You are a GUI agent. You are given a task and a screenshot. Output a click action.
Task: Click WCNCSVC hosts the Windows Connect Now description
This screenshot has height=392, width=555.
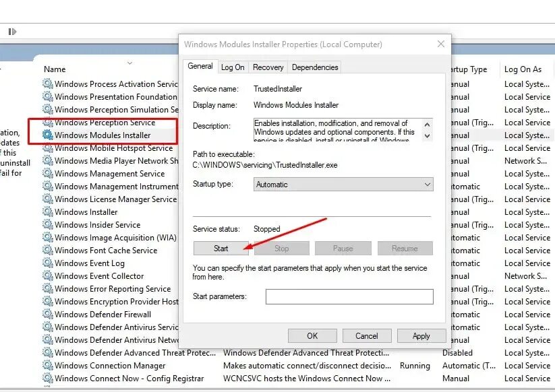pyautogui.click(x=307, y=379)
